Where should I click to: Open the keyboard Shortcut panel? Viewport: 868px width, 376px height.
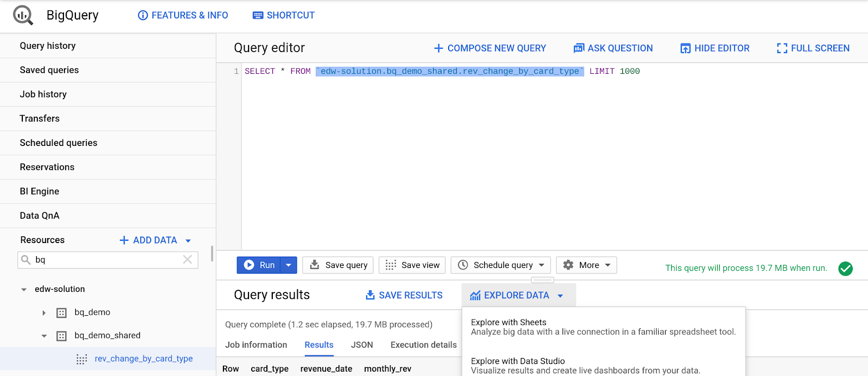pyautogui.click(x=284, y=15)
